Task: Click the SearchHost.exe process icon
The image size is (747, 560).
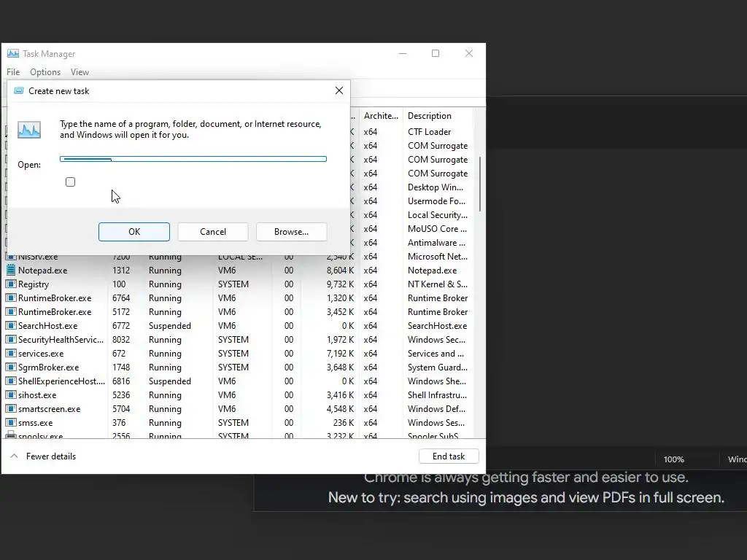Action: coord(10,326)
